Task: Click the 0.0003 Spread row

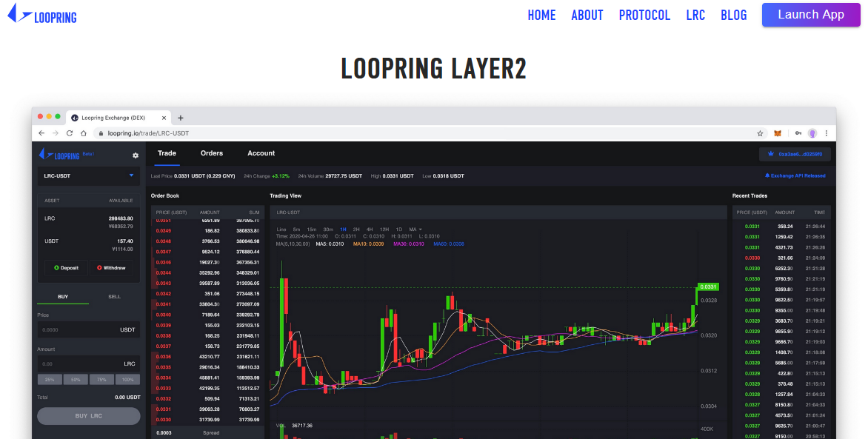Action: coord(207,433)
